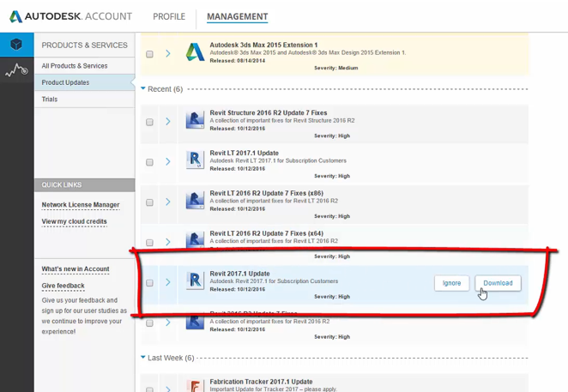Open View my cloud credits link
Viewport: 568px width, 392px height.
coord(74,221)
